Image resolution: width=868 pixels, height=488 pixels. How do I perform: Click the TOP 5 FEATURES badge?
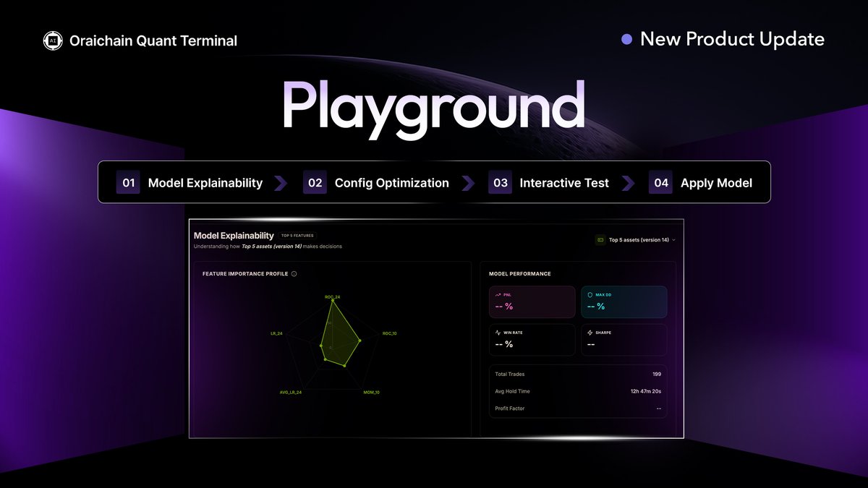pos(296,236)
